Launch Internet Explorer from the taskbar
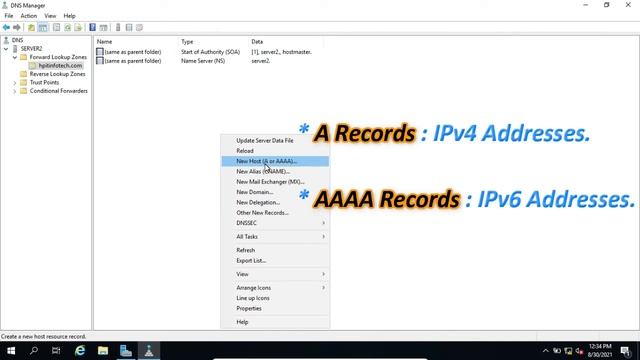 pyautogui.click(x=80, y=351)
